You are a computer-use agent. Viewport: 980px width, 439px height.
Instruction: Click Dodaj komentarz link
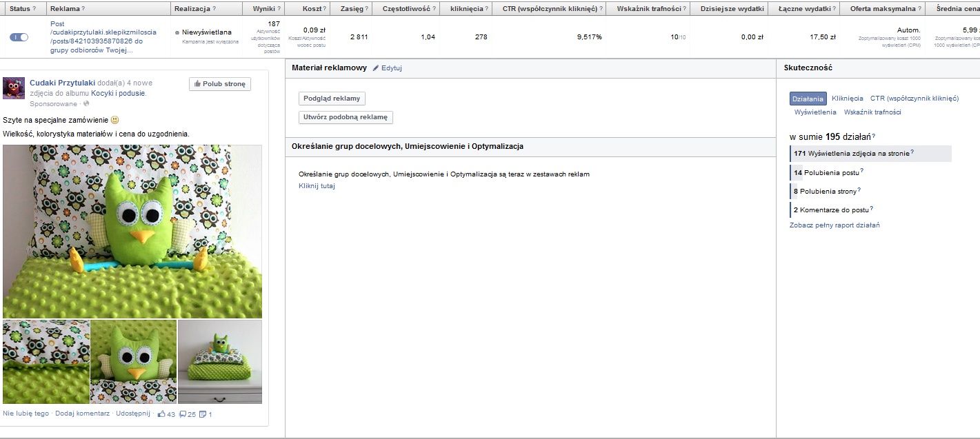pyautogui.click(x=82, y=414)
